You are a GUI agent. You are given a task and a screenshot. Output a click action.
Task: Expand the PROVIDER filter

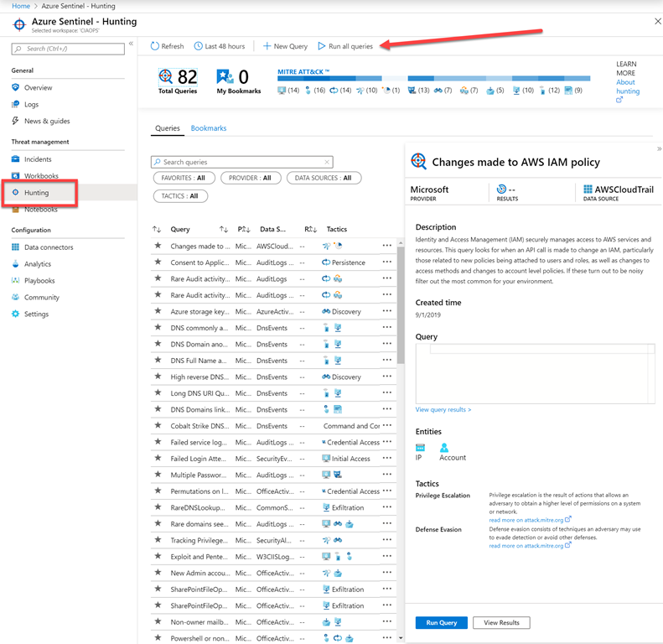point(250,178)
